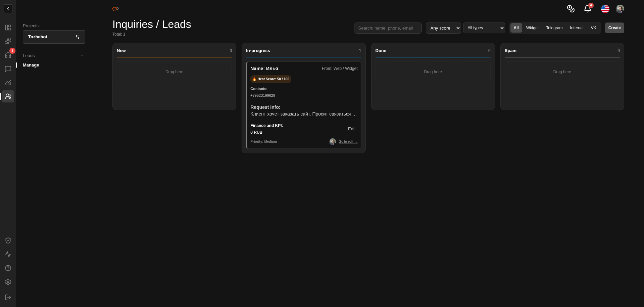Follow the Go to edit link

tap(348, 142)
